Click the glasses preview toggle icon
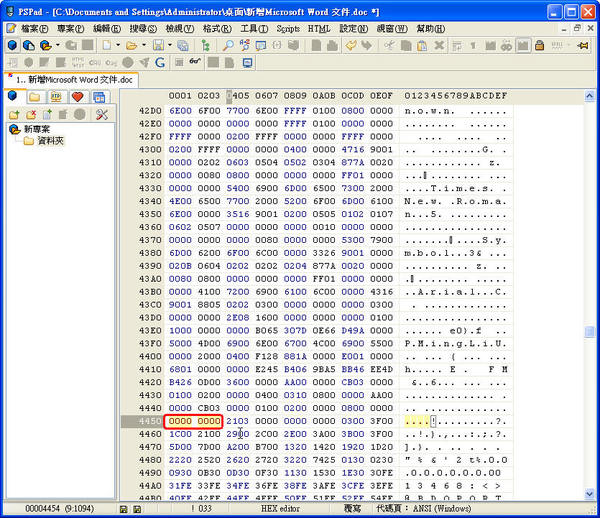Image resolution: width=600 pixels, height=518 pixels. (194, 63)
